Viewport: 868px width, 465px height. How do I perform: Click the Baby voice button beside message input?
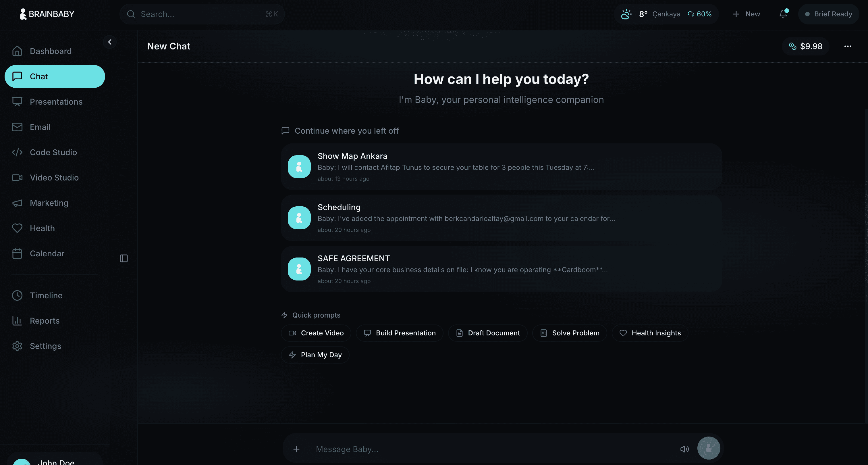tap(708, 448)
